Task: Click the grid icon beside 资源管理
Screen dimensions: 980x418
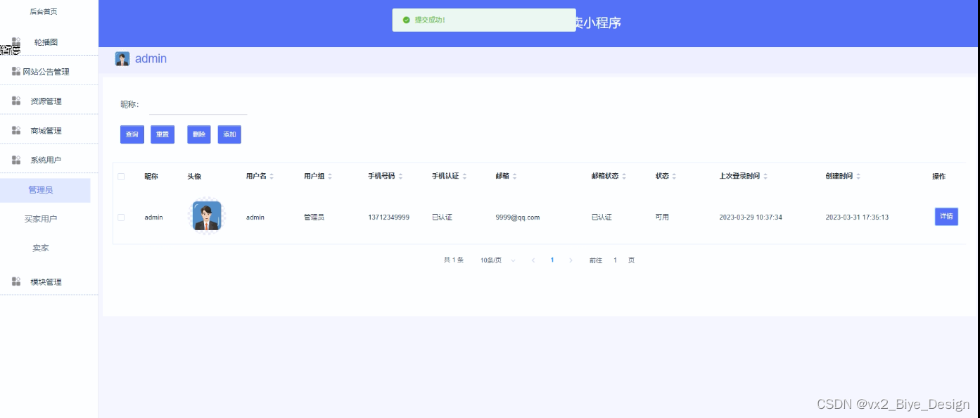Action: click(16, 101)
